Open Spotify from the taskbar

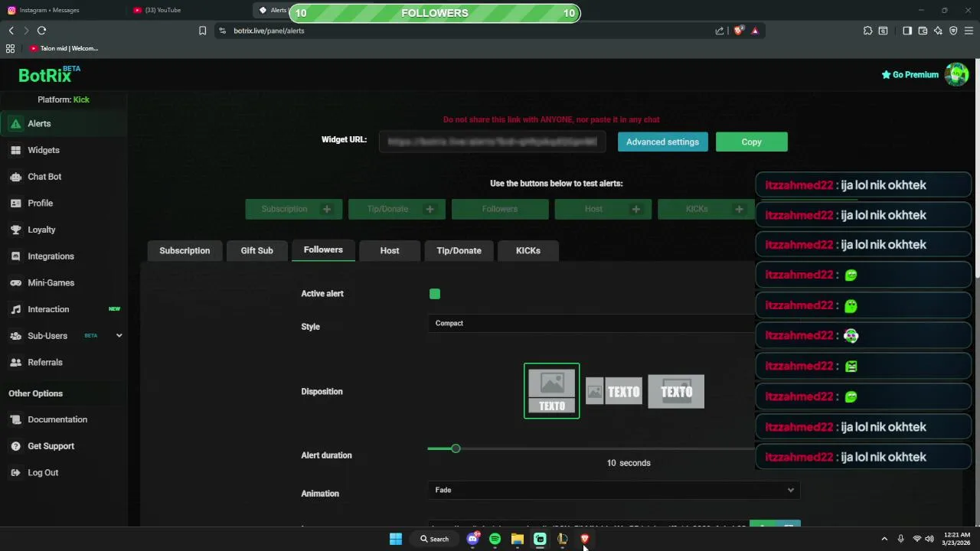(x=495, y=539)
